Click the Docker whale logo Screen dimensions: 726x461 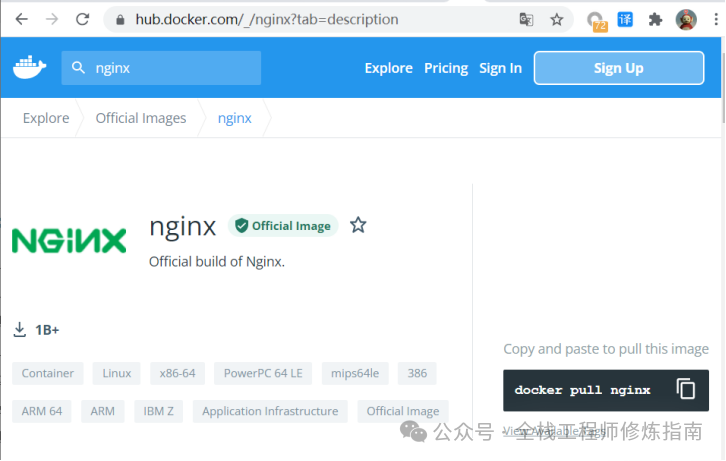(30, 68)
